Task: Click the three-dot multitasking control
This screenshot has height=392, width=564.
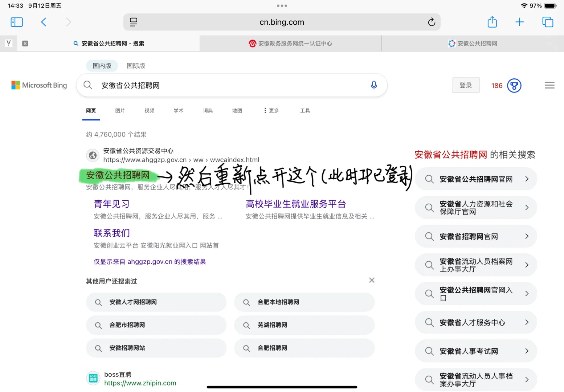Action: tap(282, 6)
